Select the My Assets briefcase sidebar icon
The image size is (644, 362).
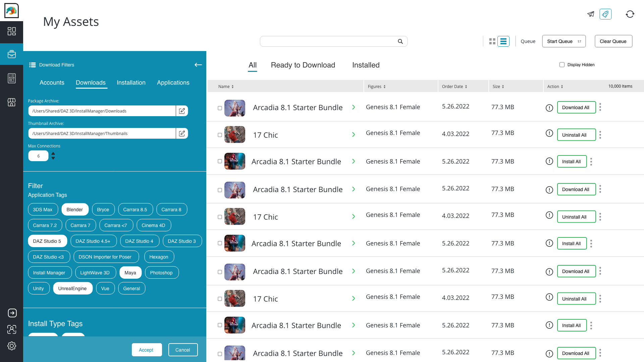tap(12, 54)
